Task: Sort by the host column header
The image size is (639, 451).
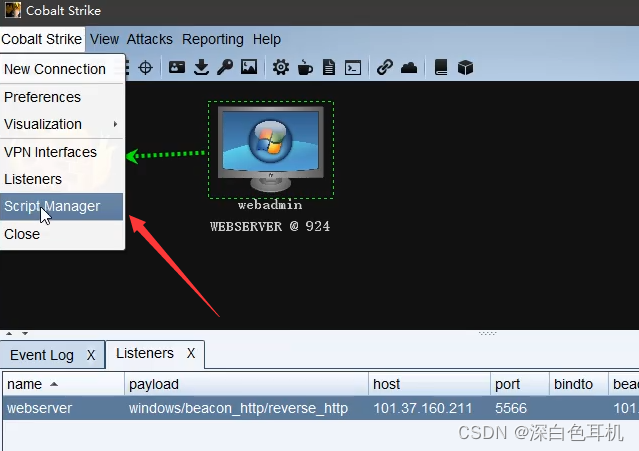Action: point(430,384)
